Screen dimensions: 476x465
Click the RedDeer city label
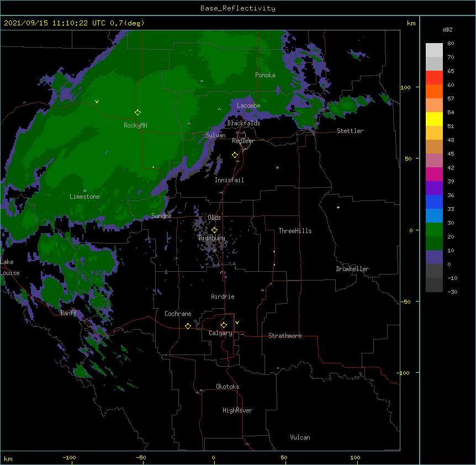click(x=243, y=141)
